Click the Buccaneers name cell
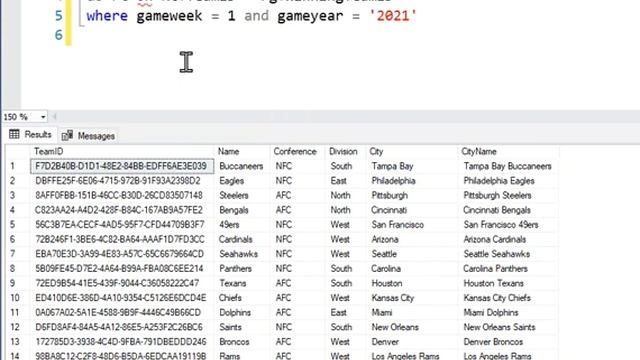The image size is (640, 360). 242,166
